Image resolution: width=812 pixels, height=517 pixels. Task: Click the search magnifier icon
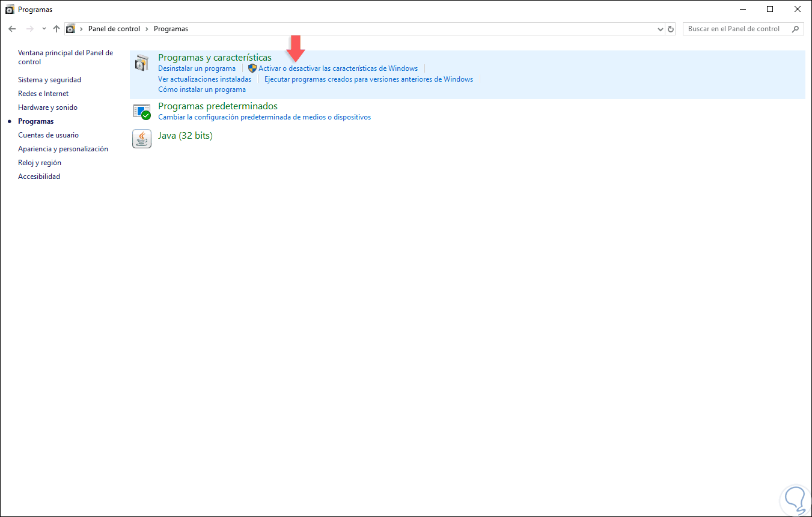[x=796, y=29]
